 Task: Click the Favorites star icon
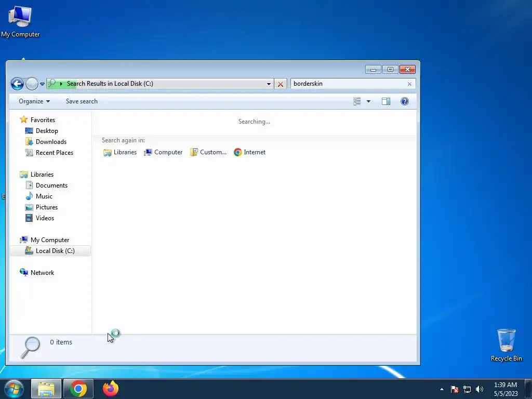tap(24, 119)
